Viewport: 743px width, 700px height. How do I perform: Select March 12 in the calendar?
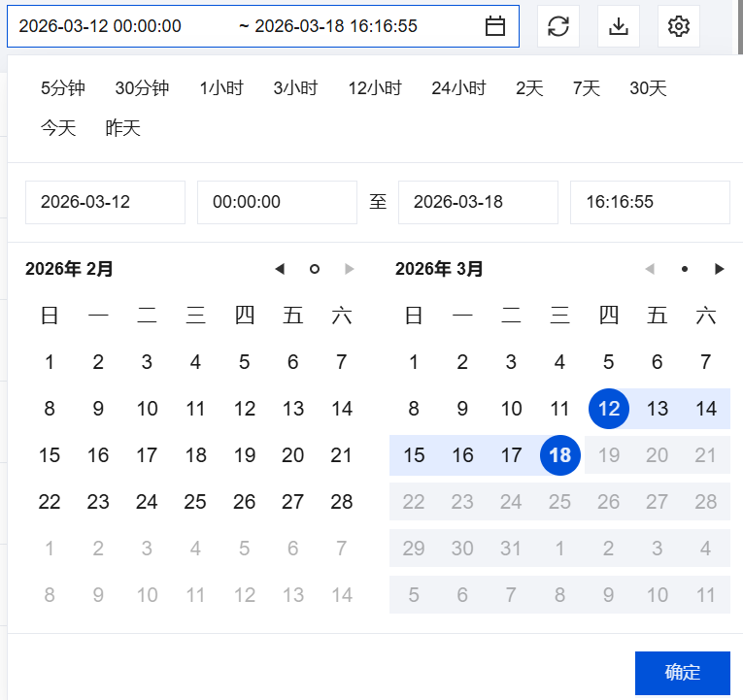(609, 409)
